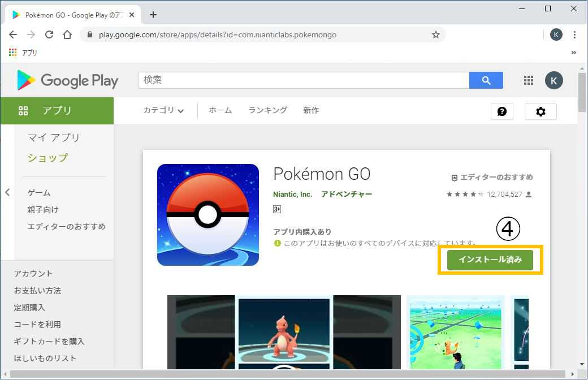This screenshot has width=588, height=380.
Task: Click the vertical page scrollbar
Action: click(x=582, y=92)
